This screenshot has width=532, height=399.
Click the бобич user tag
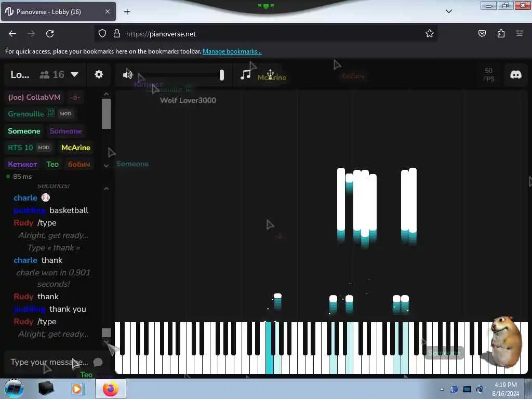click(x=79, y=164)
